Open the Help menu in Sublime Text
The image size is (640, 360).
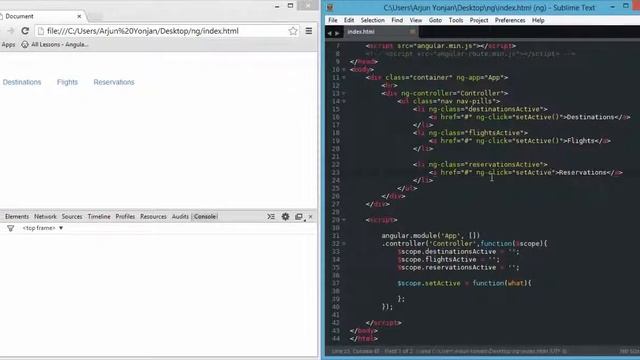click(538, 20)
